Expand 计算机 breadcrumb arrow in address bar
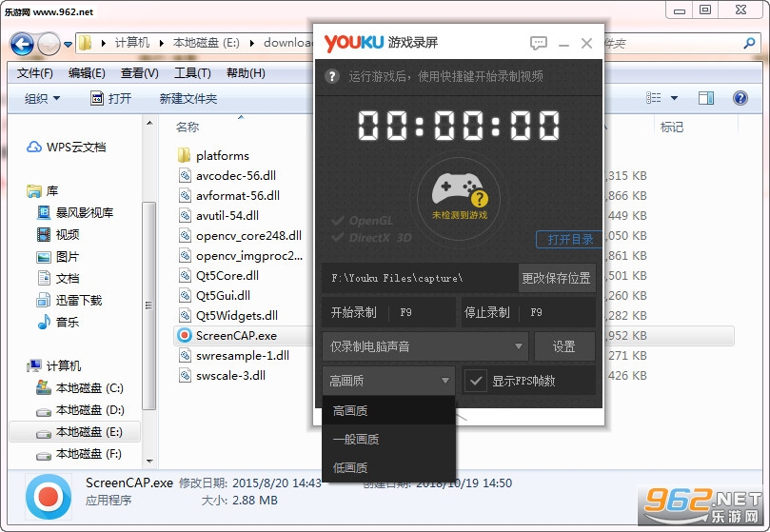This screenshot has height=532, width=770. click(162, 43)
